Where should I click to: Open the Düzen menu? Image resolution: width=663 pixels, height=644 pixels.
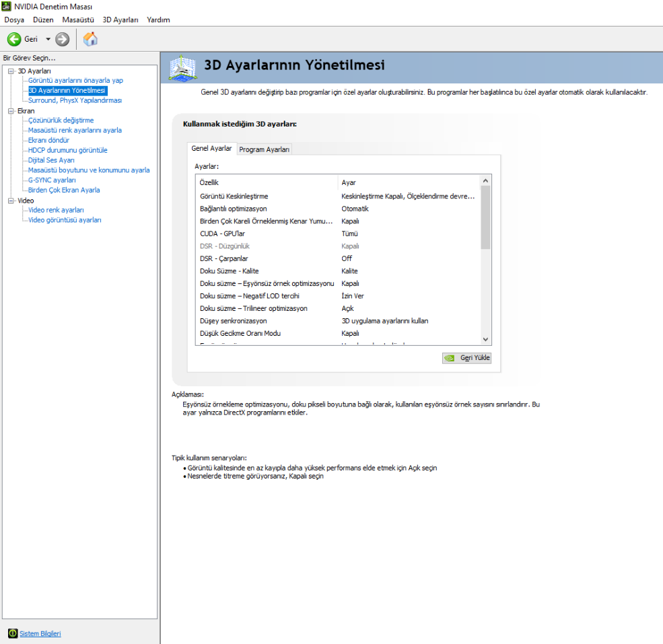pos(43,20)
